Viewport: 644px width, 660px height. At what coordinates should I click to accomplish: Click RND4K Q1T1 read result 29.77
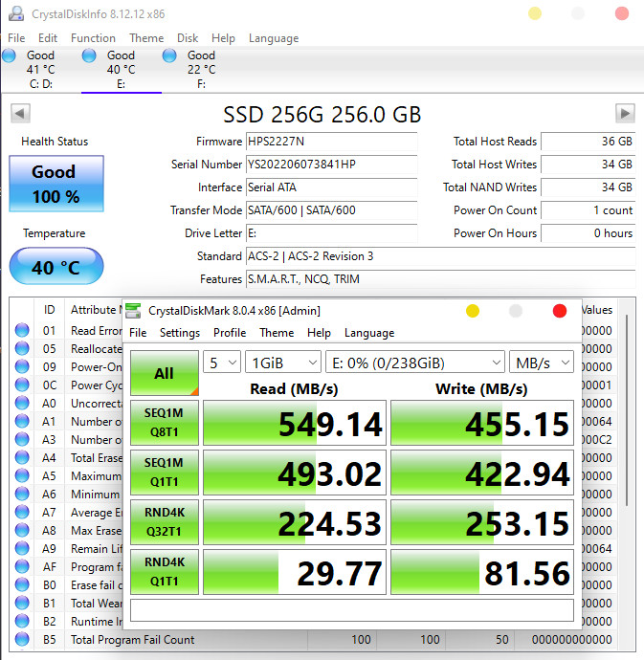click(x=295, y=572)
